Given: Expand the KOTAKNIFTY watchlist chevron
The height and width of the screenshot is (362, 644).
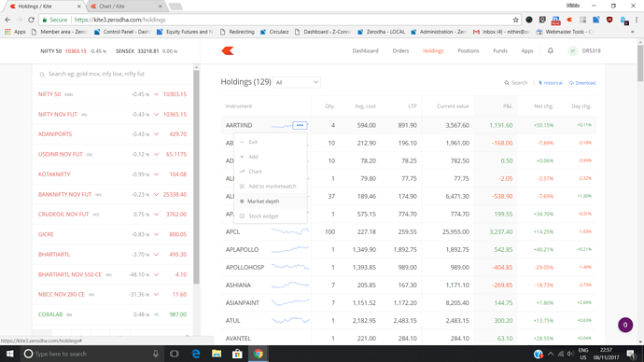Looking at the screenshot, I should 156,174.
